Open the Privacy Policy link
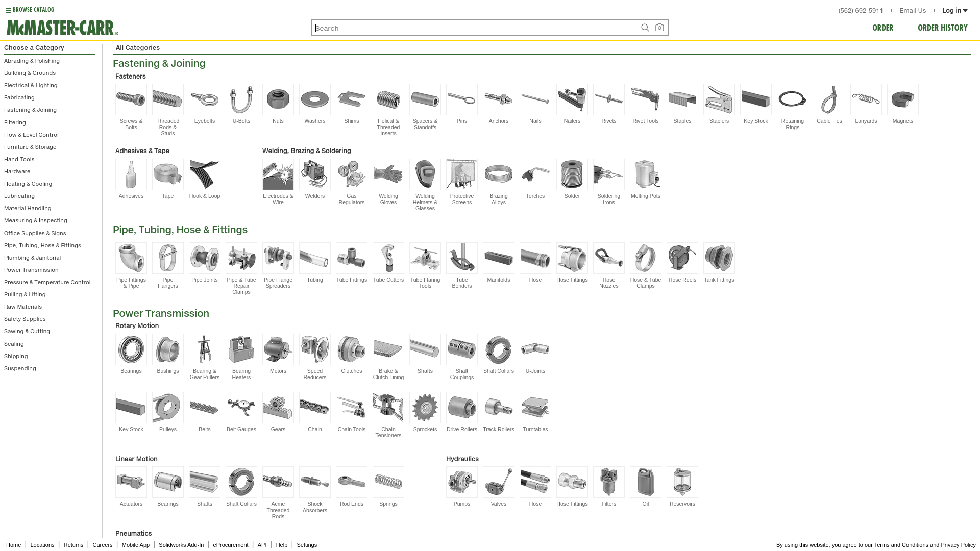980x551 pixels. pyautogui.click(x=958, y=545)
